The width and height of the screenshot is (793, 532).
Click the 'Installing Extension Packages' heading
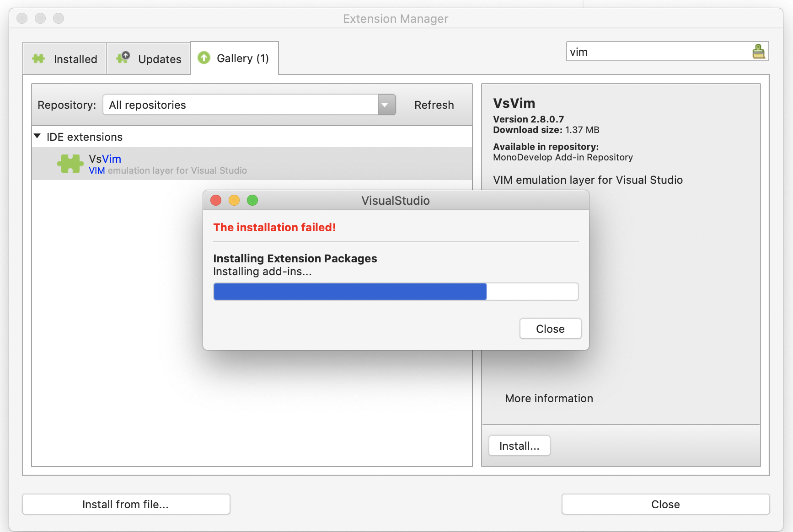click(295, 259)
